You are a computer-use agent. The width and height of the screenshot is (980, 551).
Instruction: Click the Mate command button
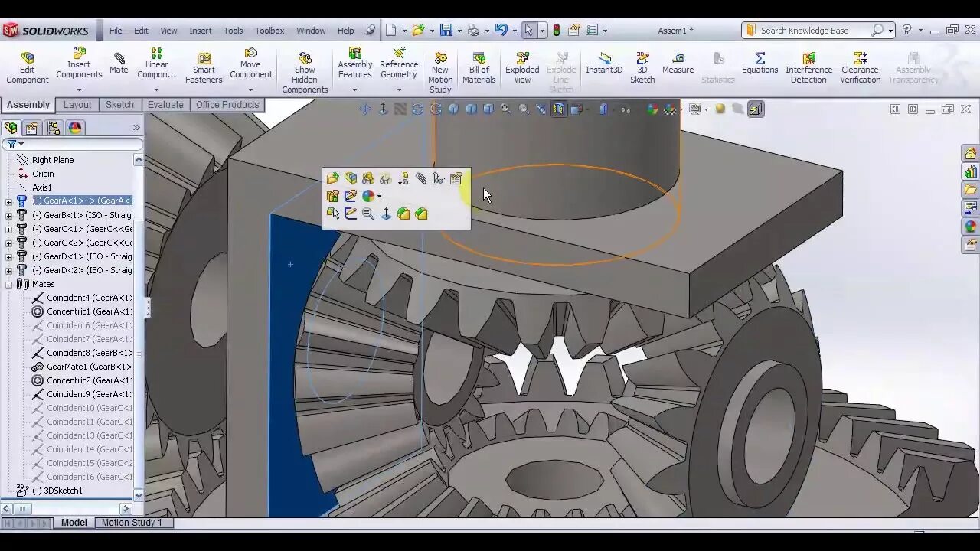point(119,64)
